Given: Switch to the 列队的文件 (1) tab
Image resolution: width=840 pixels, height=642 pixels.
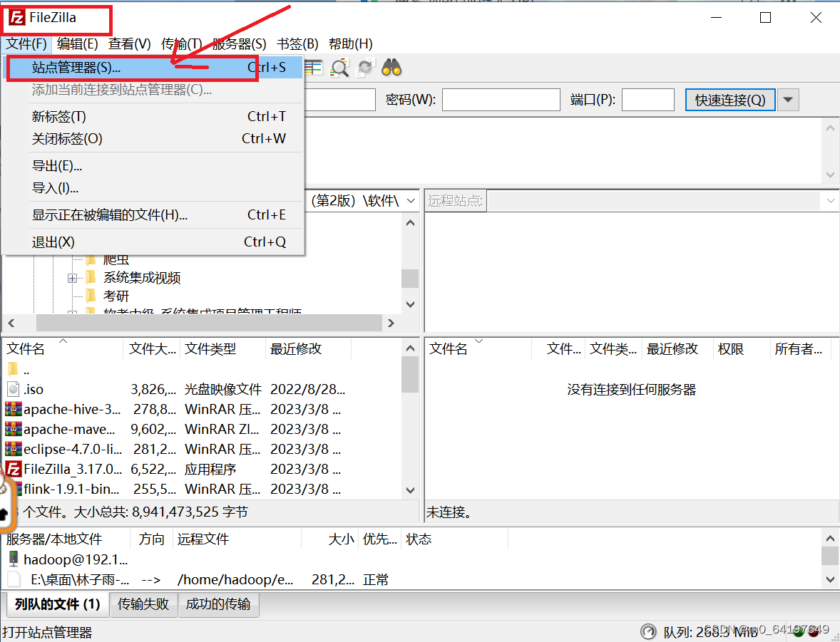Looking at the screenshot, I should point(57,604).
